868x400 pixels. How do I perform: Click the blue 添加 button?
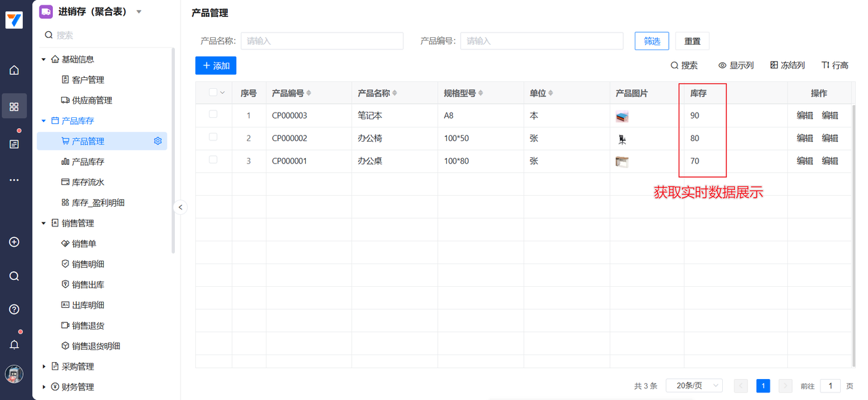pos(216,66)
